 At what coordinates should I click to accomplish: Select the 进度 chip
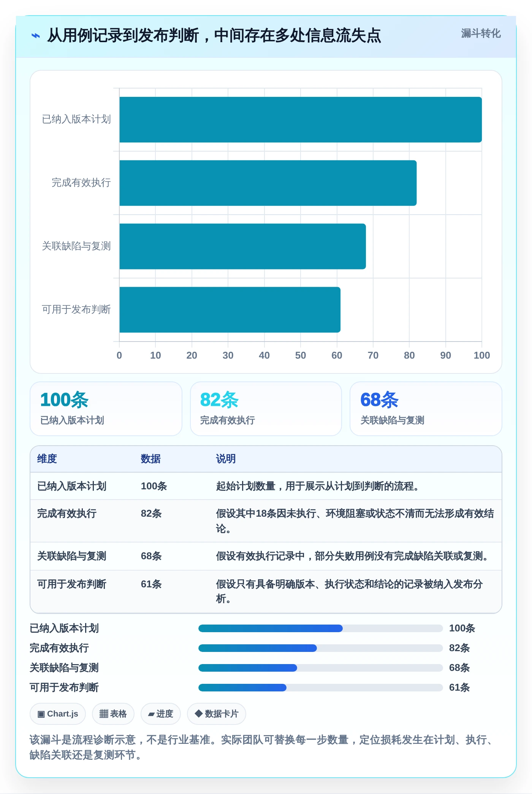tap(160, 714)
